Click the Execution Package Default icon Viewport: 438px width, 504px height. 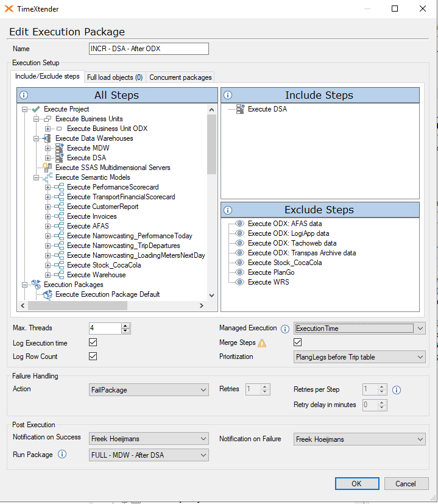[x=48, y=294]
